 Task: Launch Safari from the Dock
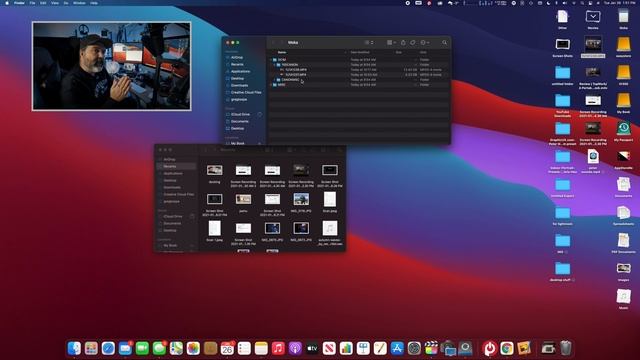pyautogui.click(x=108, y=348)
